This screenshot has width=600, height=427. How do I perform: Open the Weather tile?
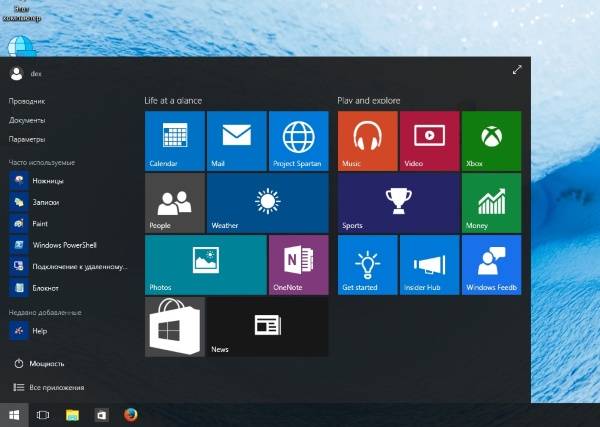(267, 203)
